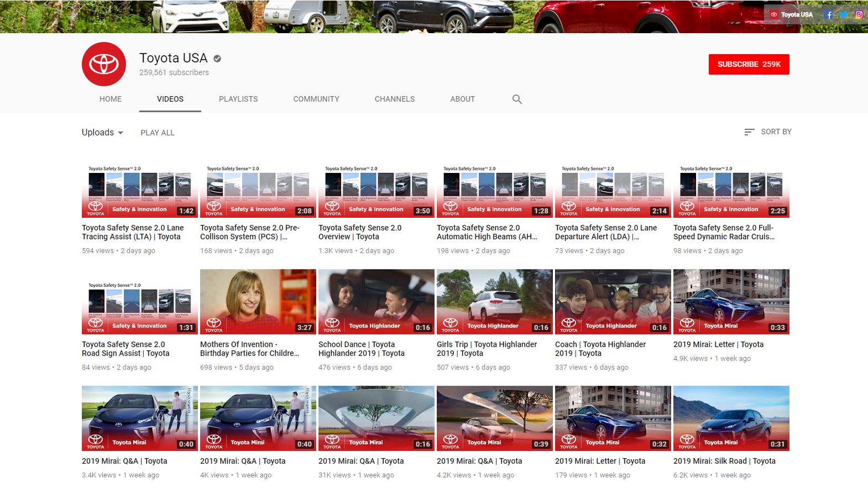Viewport: 868px width, 488px height.
Task: Open Lane Departure Alert thumbnail, 2:14
Action: pyautogui.click(x=613, y=185)
